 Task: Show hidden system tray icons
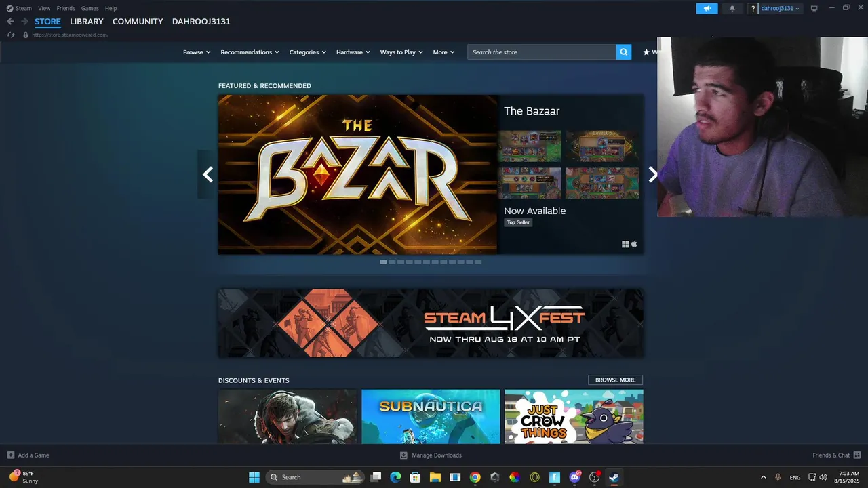pos(763,477)
